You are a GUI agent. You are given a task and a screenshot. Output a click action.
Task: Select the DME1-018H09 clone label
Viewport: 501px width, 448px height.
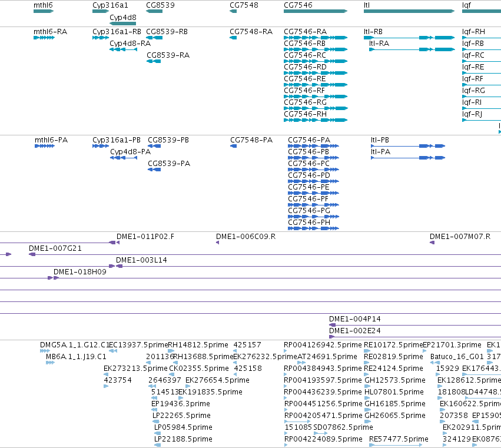pyautogui.click(x=80, y=272)
